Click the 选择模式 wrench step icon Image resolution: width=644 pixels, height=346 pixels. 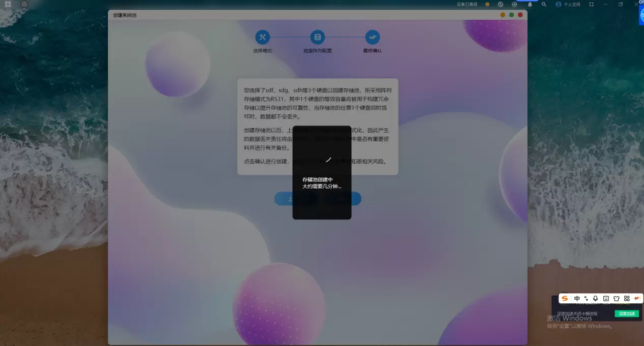(262, 37)
